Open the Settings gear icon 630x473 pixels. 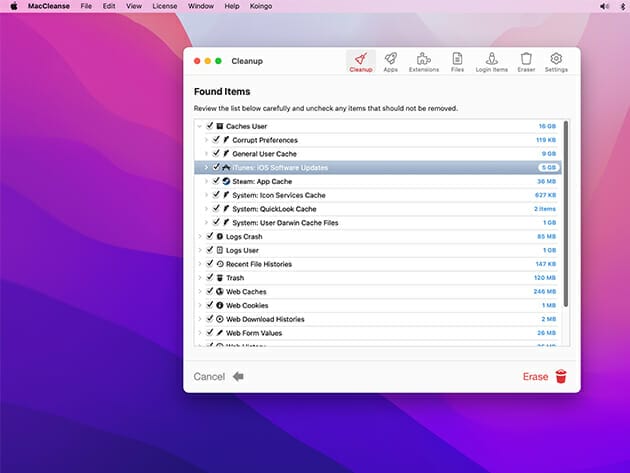point(557,62)
